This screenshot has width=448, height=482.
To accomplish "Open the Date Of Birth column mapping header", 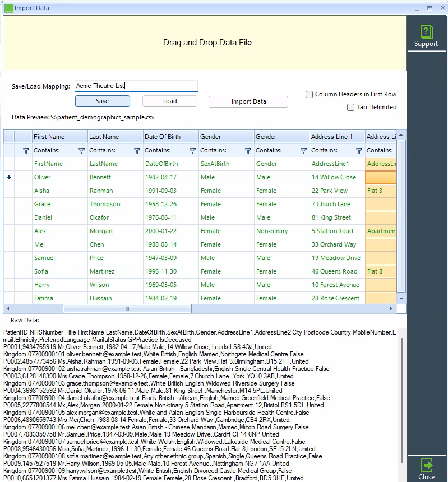I will 171,137.
